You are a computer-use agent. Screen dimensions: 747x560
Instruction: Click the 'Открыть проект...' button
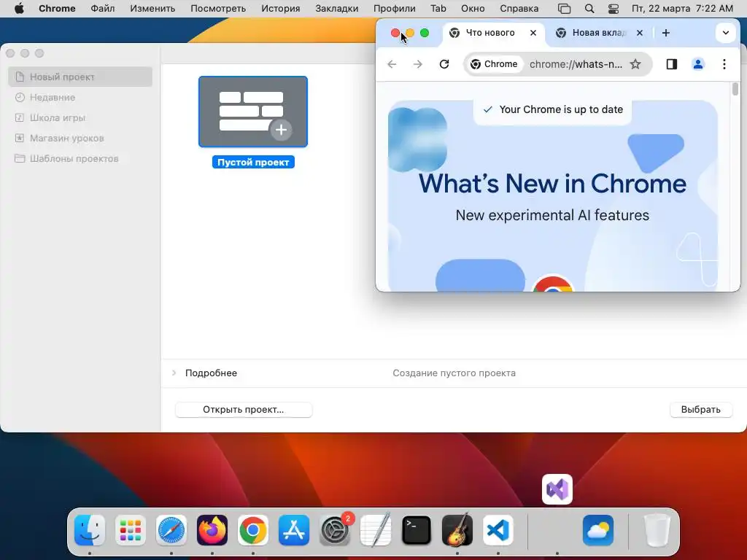tap(244, 410)
